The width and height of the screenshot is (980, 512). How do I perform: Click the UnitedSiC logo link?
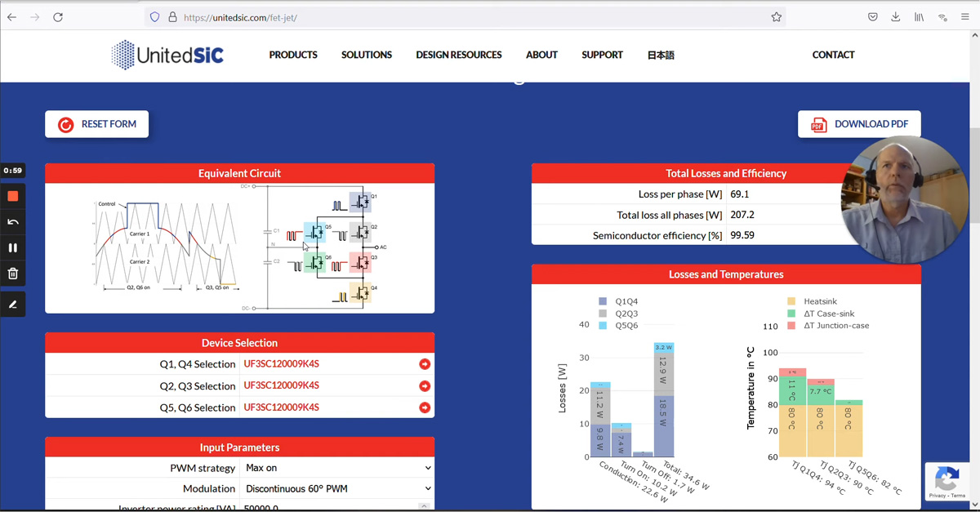(167, 54)
